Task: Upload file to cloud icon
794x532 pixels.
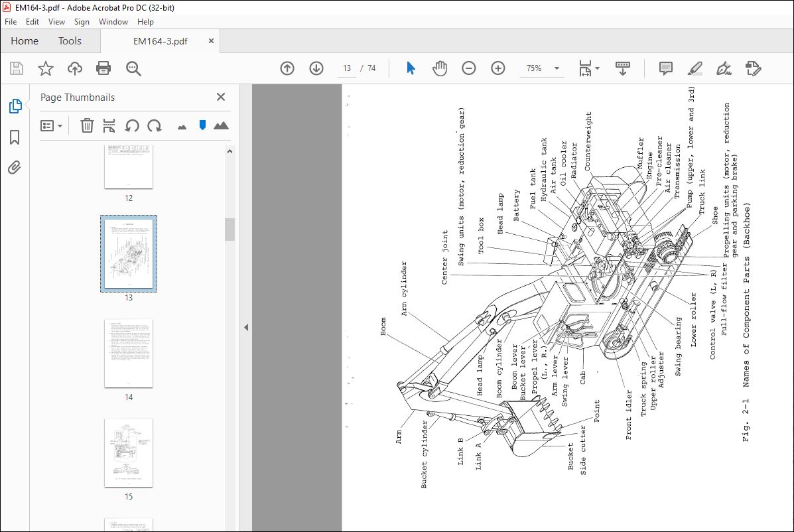Action: (x=75, y=68)
